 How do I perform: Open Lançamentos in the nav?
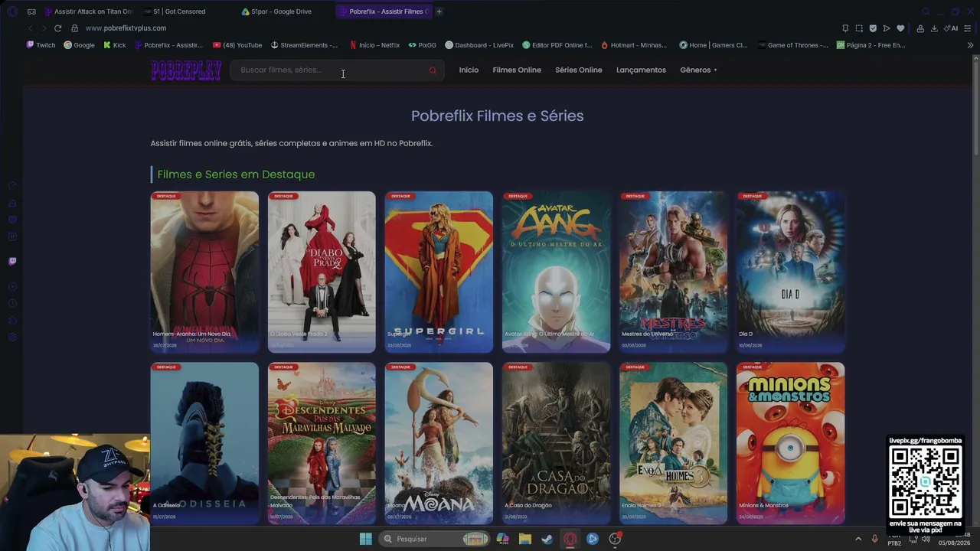click(641, 70)
